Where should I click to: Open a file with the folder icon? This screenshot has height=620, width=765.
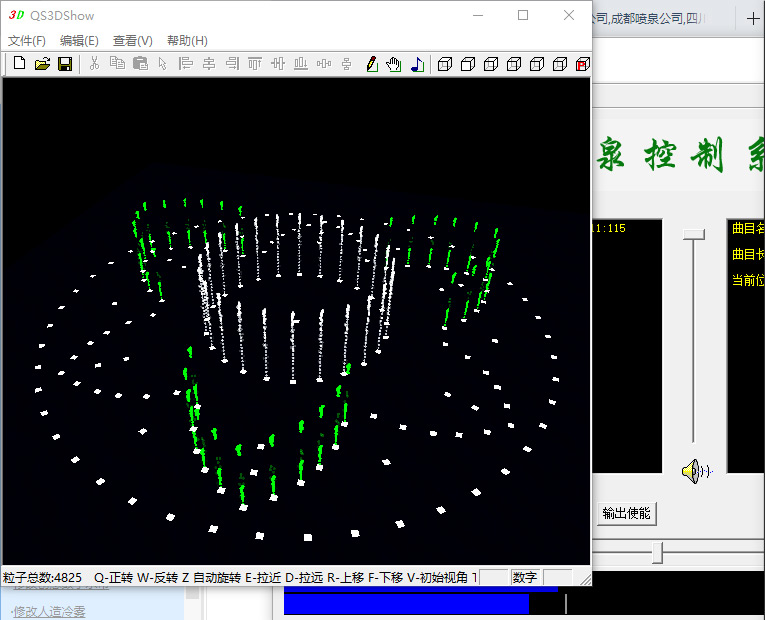[x=42, y=64]
